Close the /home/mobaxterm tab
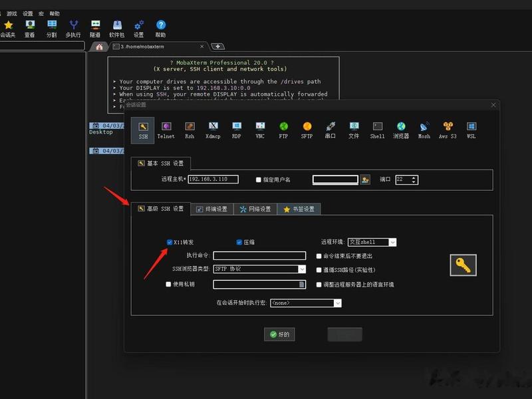This screenshot has height=399, width=532. click(x=202, y=47)
